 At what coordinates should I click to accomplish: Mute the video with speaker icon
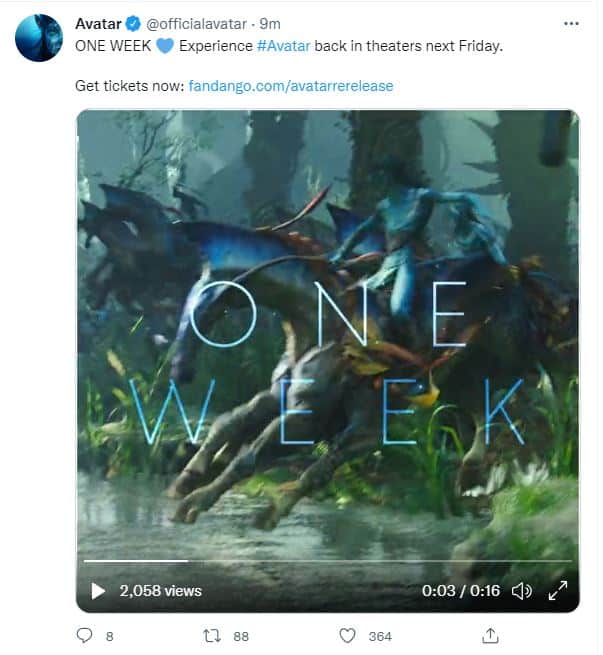click(x=522, y=591)
